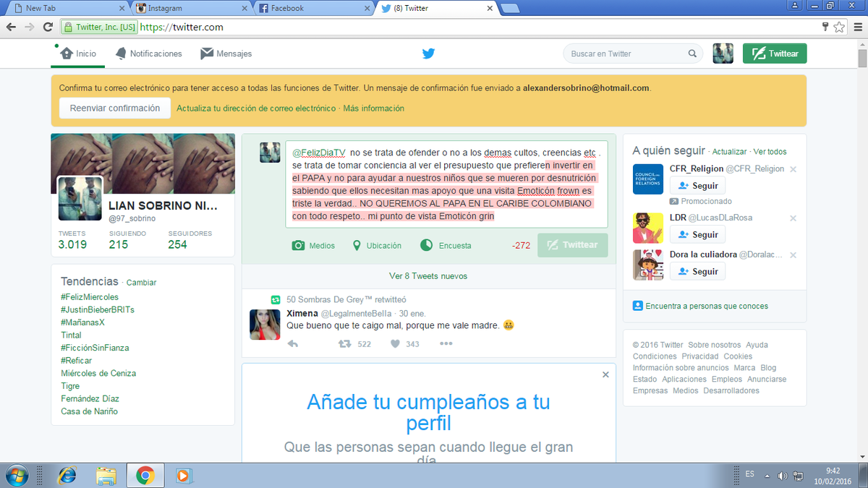The width and height of the screenshot is (868, 488).
Task: Open Notificaciones tab
Action: point(148,53)
